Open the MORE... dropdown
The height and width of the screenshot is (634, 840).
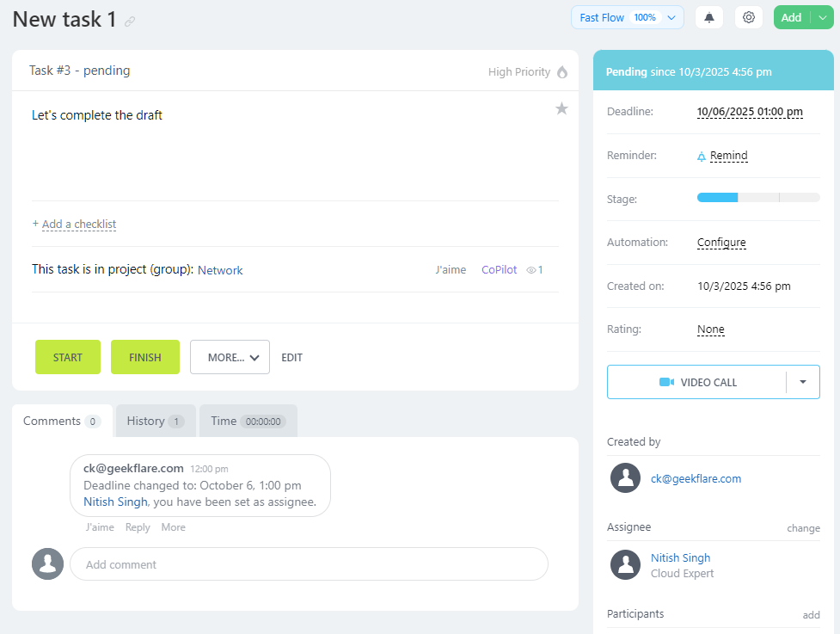[230, 357]
